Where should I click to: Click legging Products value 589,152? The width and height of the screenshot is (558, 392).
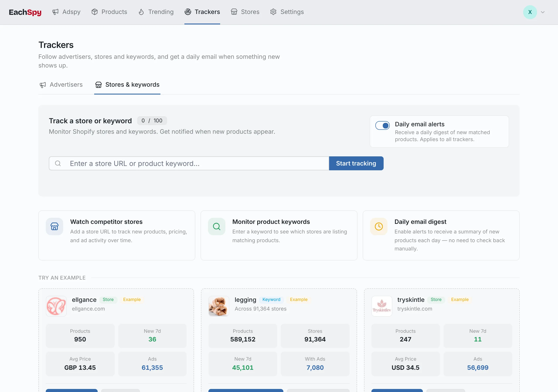[x=243, y=340]
